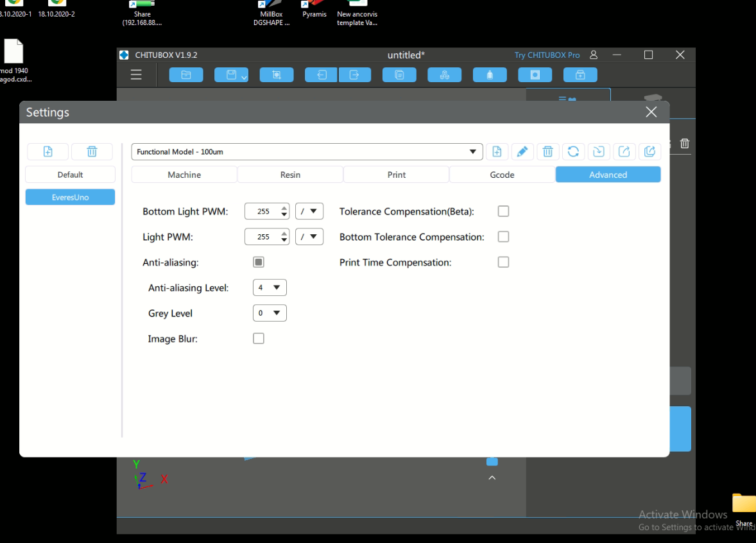Delete the profile using the trash icon beside the pencil

click(x=547, y=151)
